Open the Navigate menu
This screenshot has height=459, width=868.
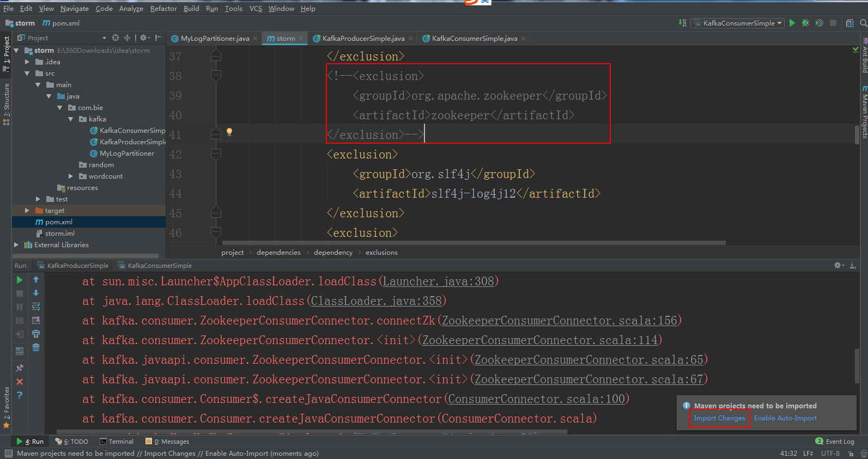click(75, 8)
